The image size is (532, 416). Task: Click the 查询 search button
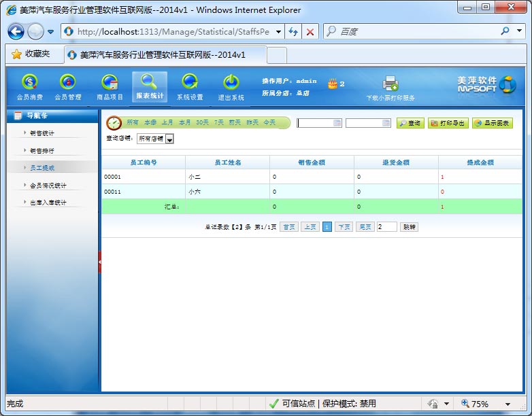tap(410, 123)
